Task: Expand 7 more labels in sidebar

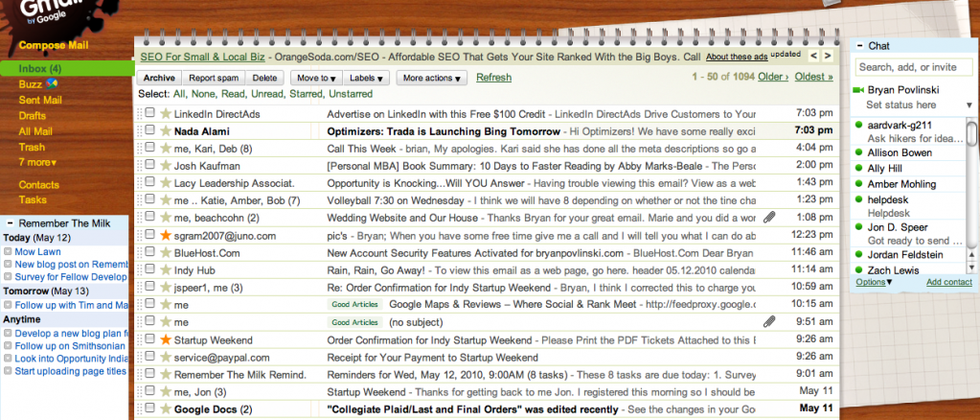Action: tap(37, 163)
